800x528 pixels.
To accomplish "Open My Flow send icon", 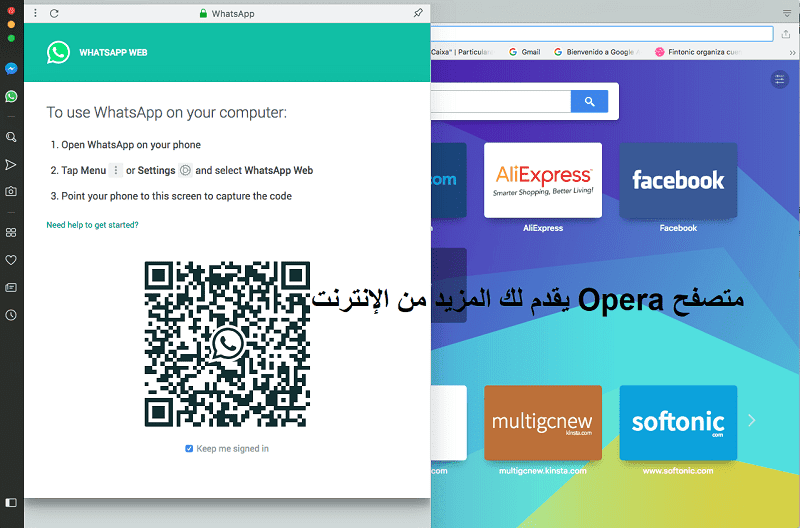I will 11,164.
